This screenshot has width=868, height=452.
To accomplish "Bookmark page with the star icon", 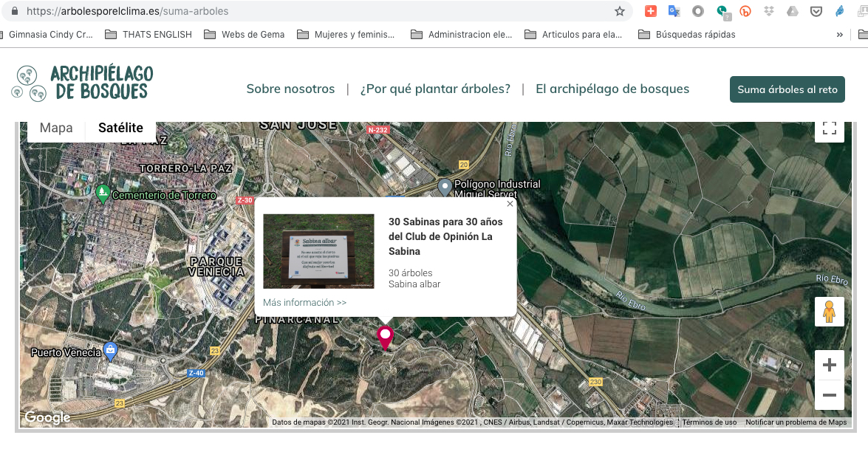I will point(620,11).
